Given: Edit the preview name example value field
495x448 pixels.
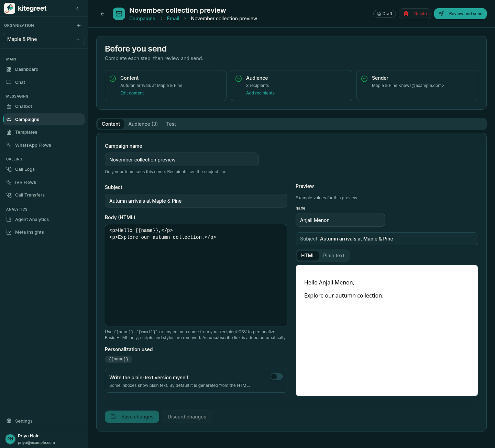Looking at the screenshot, I should click(340, 220).
